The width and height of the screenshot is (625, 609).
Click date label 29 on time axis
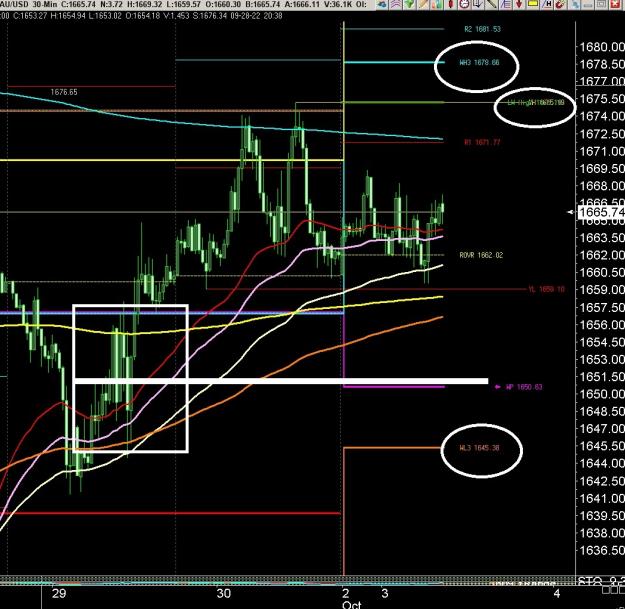pos(59,593)
